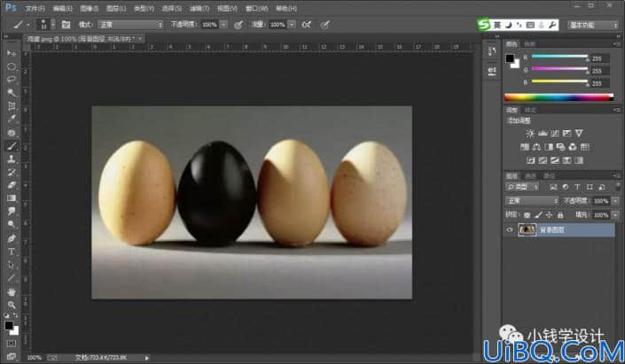Screen dimensions: 625x364
Task: Toggle lock transparent pixels
Action: point(527,215)
